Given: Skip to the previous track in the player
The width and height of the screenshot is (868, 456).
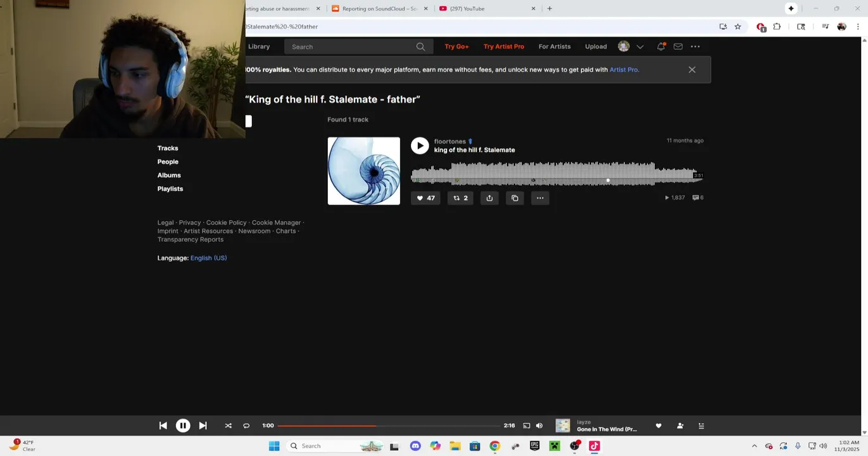Looking at the screenshot, I should [x=163, y=426].
